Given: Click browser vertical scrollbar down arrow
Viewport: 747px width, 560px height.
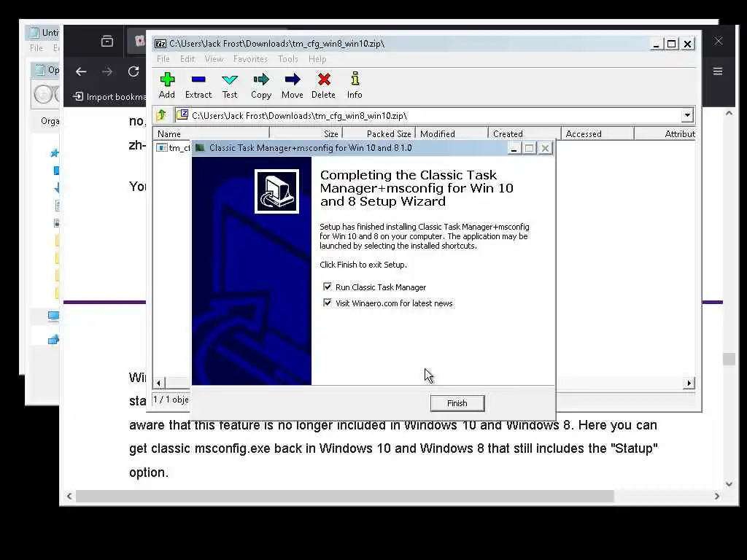Looking at the screenshot, I should coord(729,484).
